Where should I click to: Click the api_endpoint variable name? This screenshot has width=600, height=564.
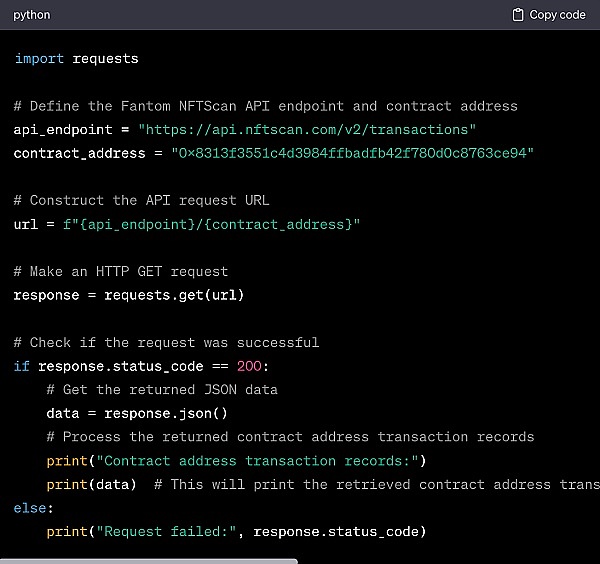(57, 130)
